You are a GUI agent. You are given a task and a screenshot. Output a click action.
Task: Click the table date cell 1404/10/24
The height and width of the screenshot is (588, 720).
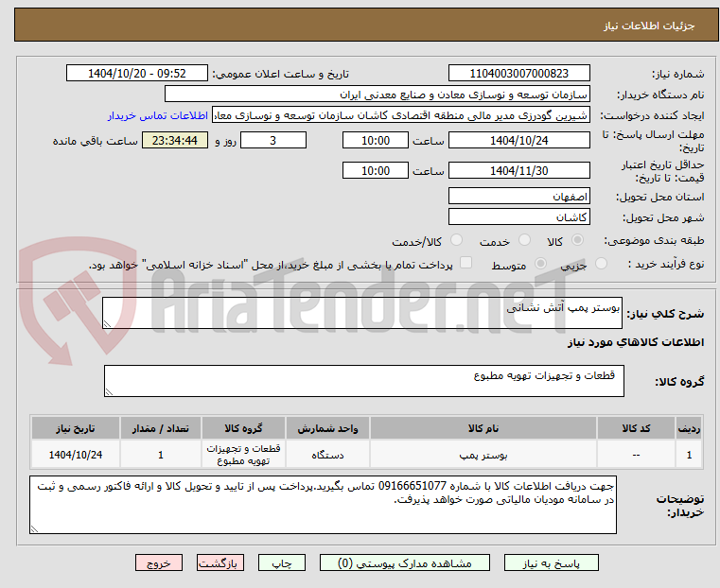[x=76, y=455]
